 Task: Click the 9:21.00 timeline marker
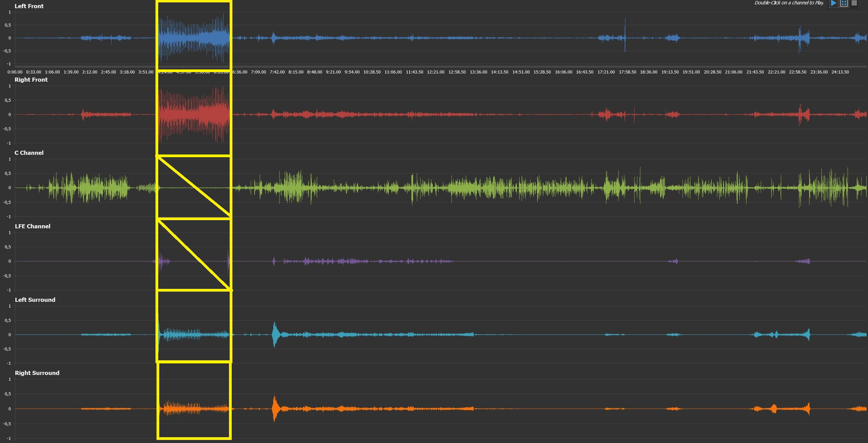click(333, 72)
